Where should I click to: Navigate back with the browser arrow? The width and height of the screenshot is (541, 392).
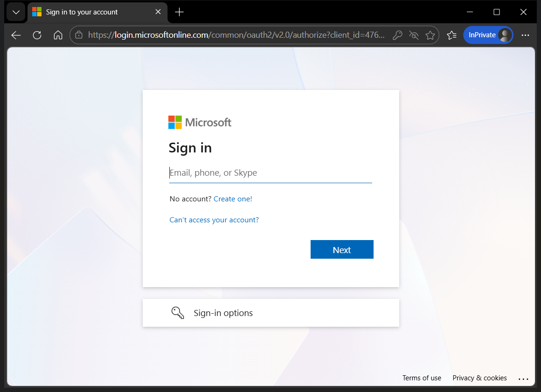coord(15,34)
